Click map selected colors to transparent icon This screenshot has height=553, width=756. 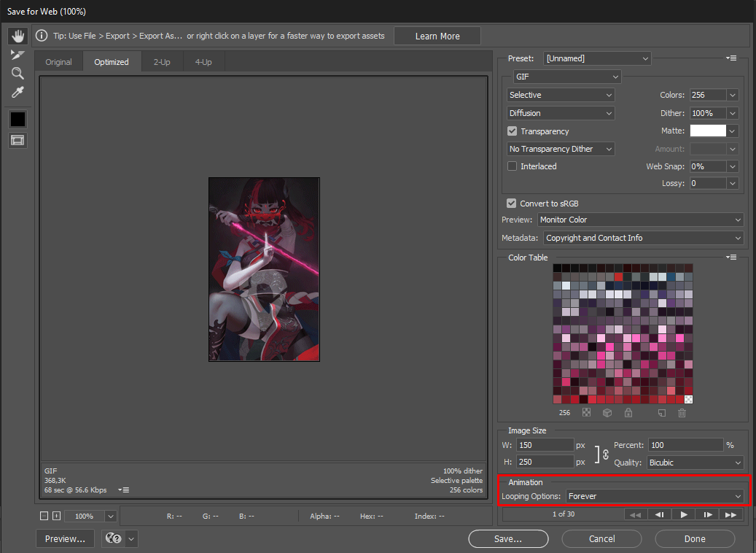[586, 413]
